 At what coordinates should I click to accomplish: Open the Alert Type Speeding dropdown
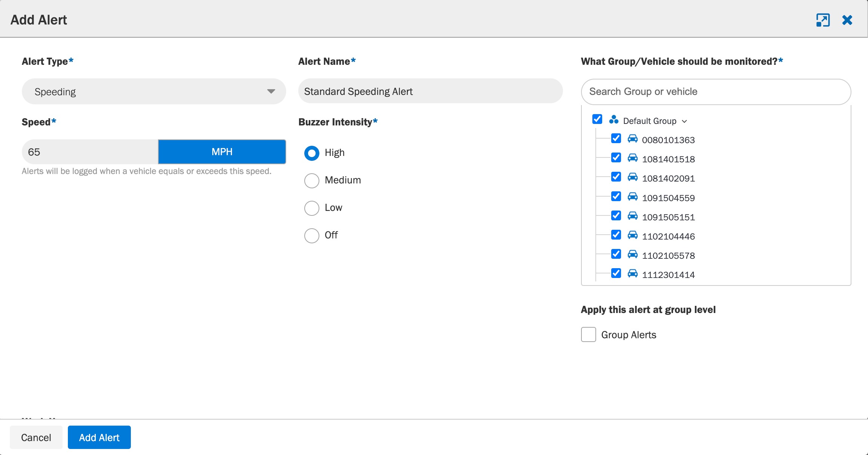click(x=154, y=92)
